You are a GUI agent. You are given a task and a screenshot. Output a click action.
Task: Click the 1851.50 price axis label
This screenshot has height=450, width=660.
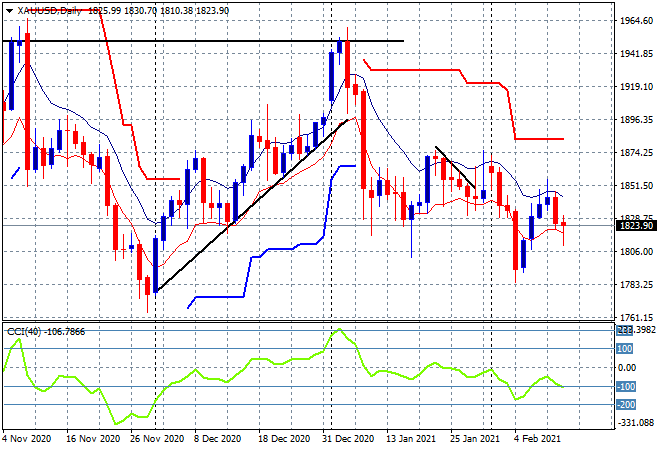[636, 186]
